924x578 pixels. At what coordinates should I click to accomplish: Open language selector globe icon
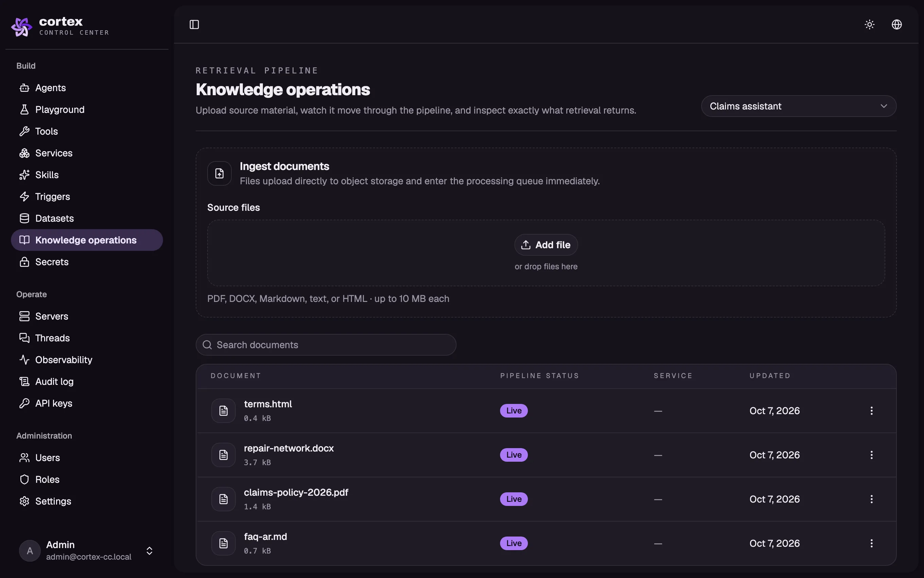click(x=896, y=24)
